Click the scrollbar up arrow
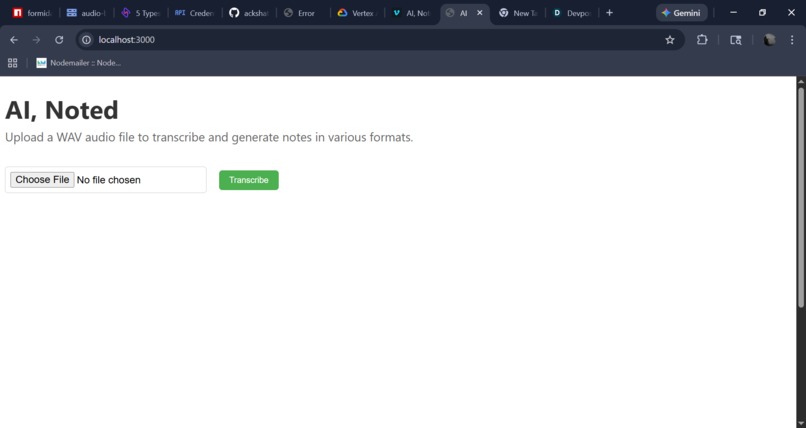Image resolution: width=806 pixels, height=428 pixels. (x=801, y=81)
